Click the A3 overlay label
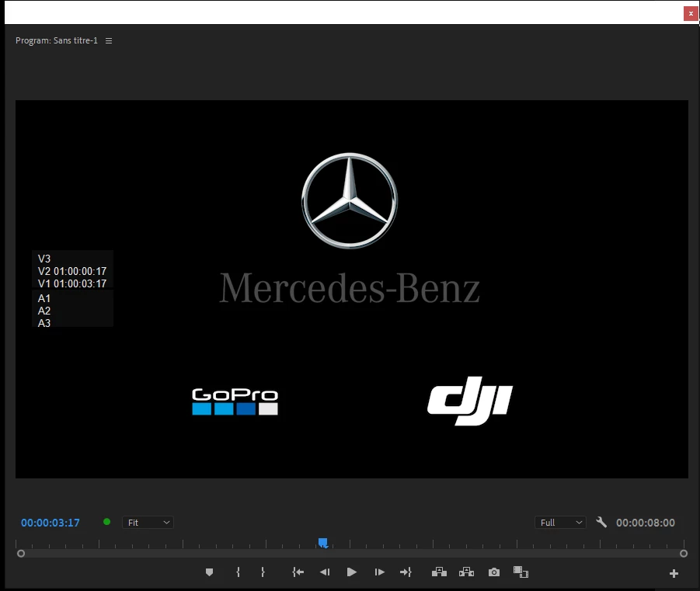 44,323
